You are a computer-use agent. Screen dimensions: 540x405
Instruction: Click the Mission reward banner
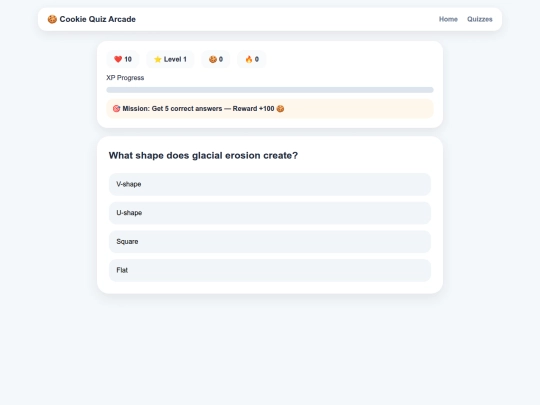pos(270,108)
